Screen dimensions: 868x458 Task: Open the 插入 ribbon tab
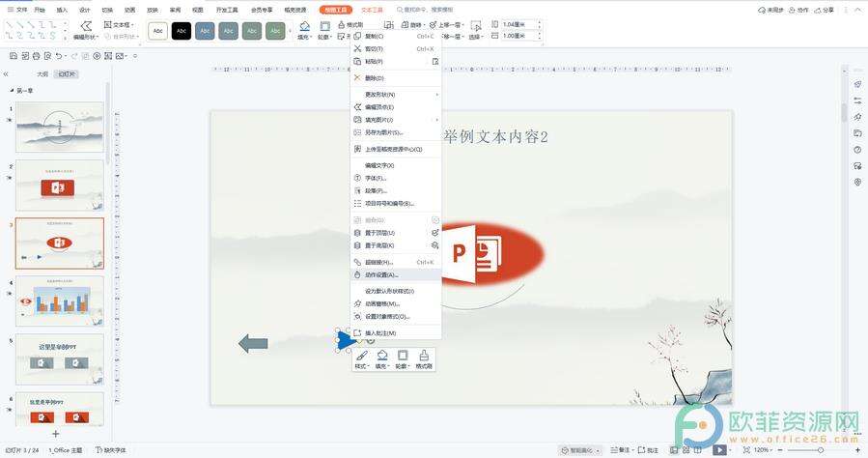[62, 9]
